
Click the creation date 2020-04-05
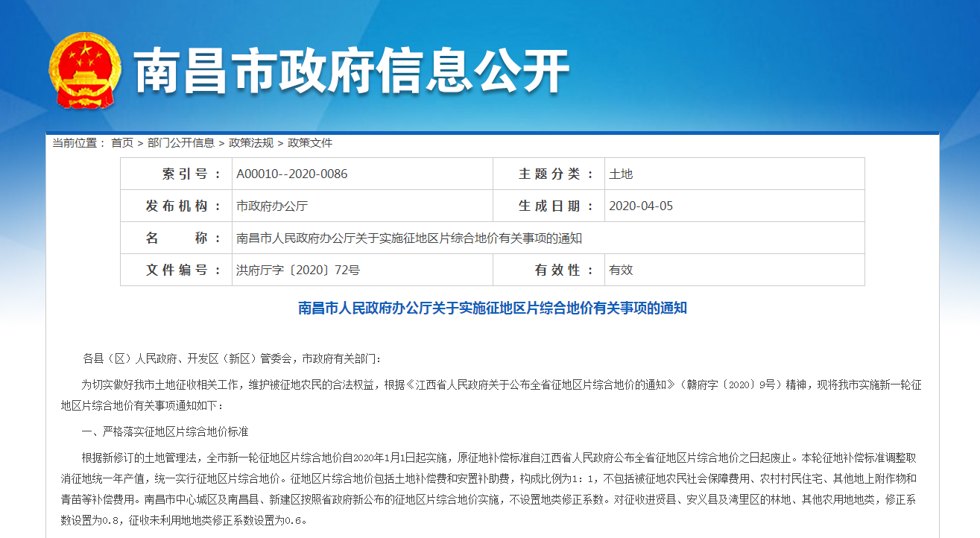pos(641,206)
